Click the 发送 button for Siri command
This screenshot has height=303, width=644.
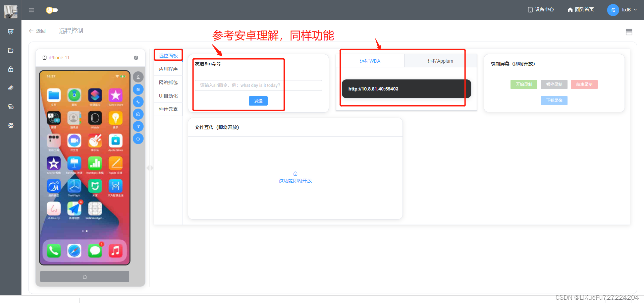click(258, 101)
